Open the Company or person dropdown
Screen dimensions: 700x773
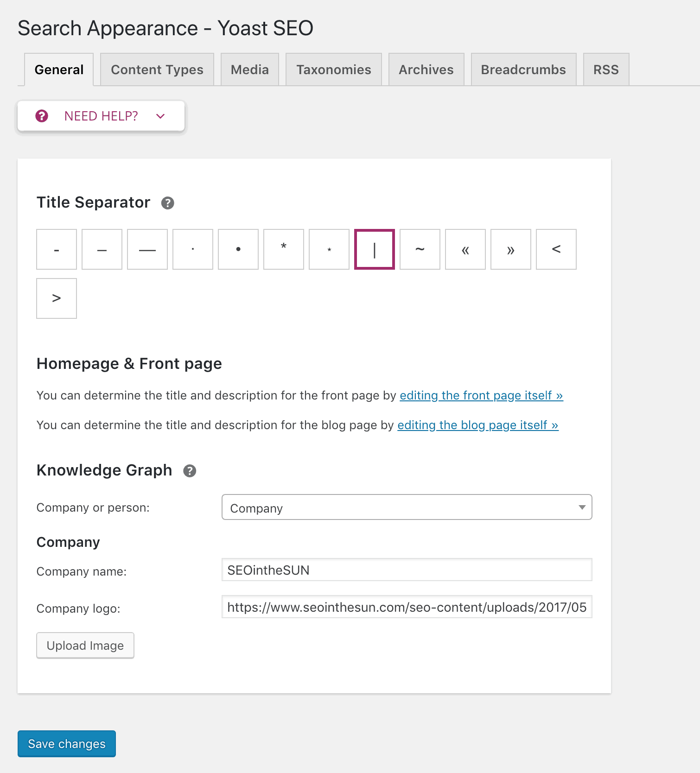coord(407,507)
